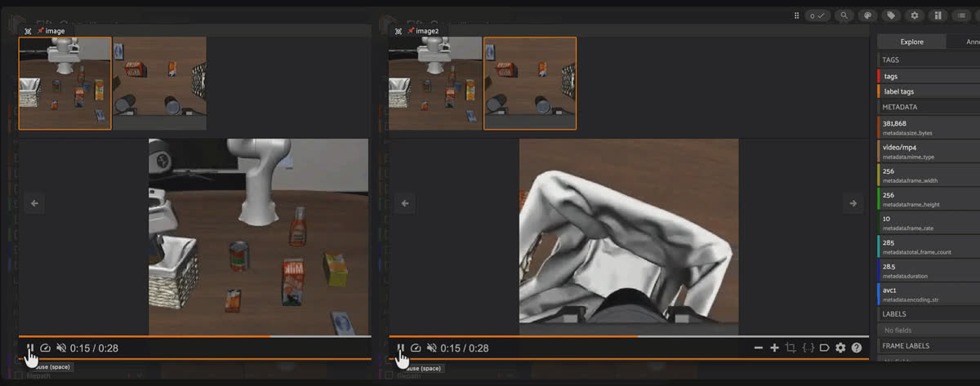
Task: Toggle the metadata.size_bytes field
Action: coord(929,127)
